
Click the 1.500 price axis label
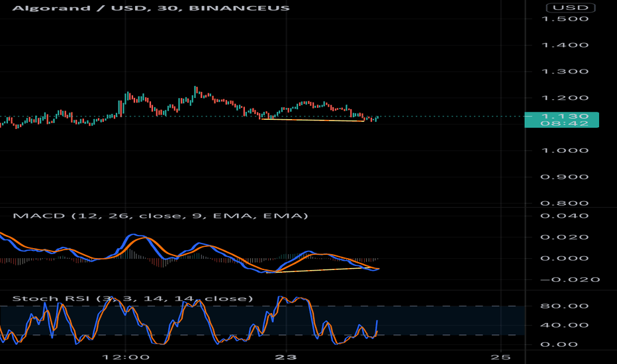565,19
